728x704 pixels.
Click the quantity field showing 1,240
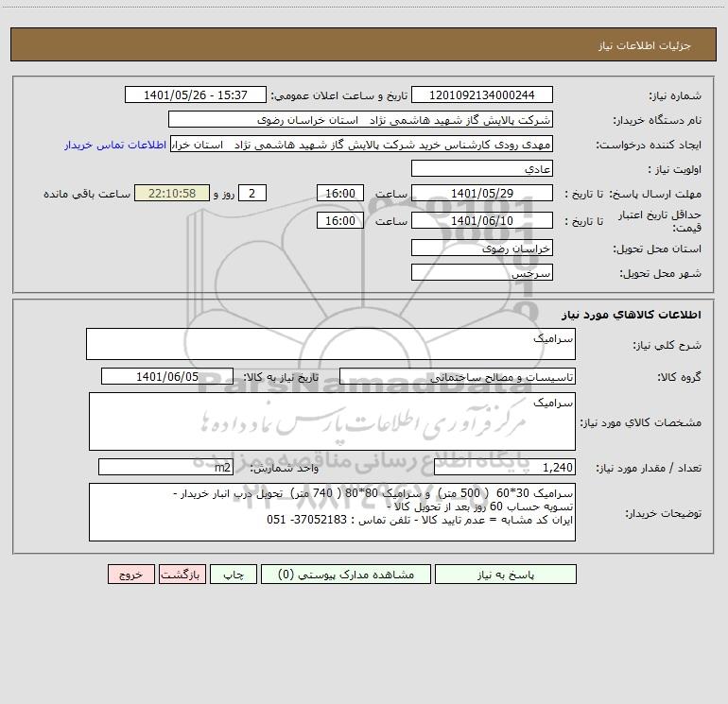click(x=505, y=467)
